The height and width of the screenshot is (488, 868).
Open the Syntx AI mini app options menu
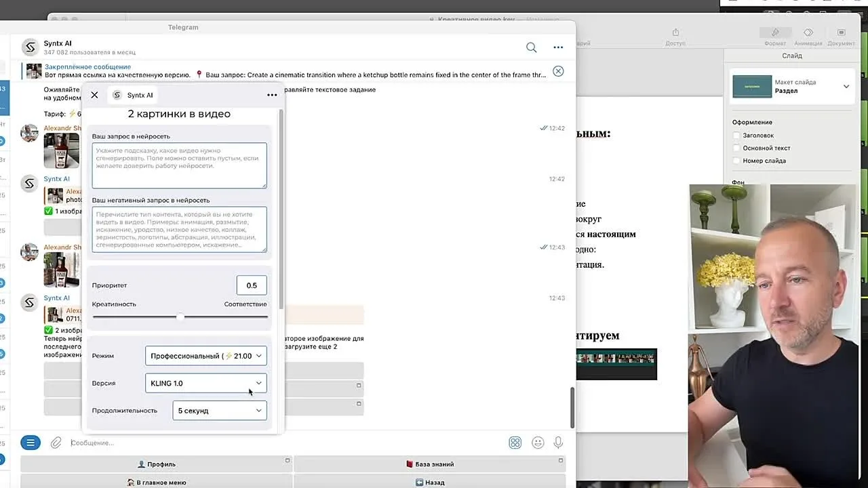pyautogui.click(x=272, y=95)
